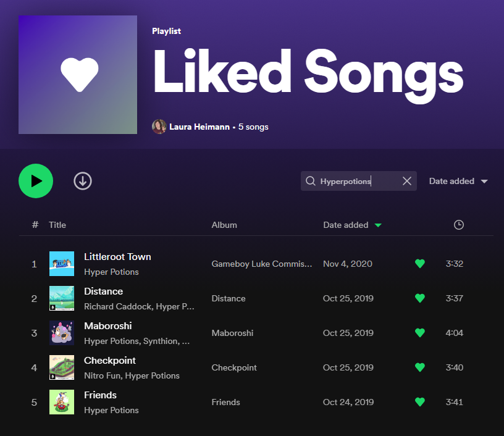Unlike Checkpoint with heart icon
Viewport: 504px width, 436px height.
click(420, 367)
